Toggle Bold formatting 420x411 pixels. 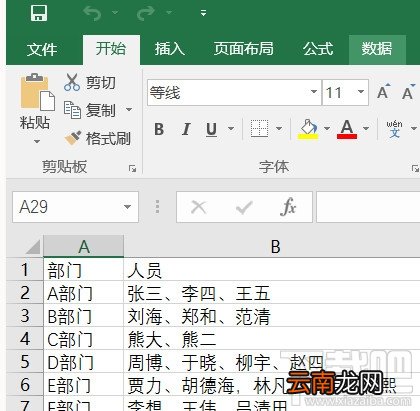(159, 129)
